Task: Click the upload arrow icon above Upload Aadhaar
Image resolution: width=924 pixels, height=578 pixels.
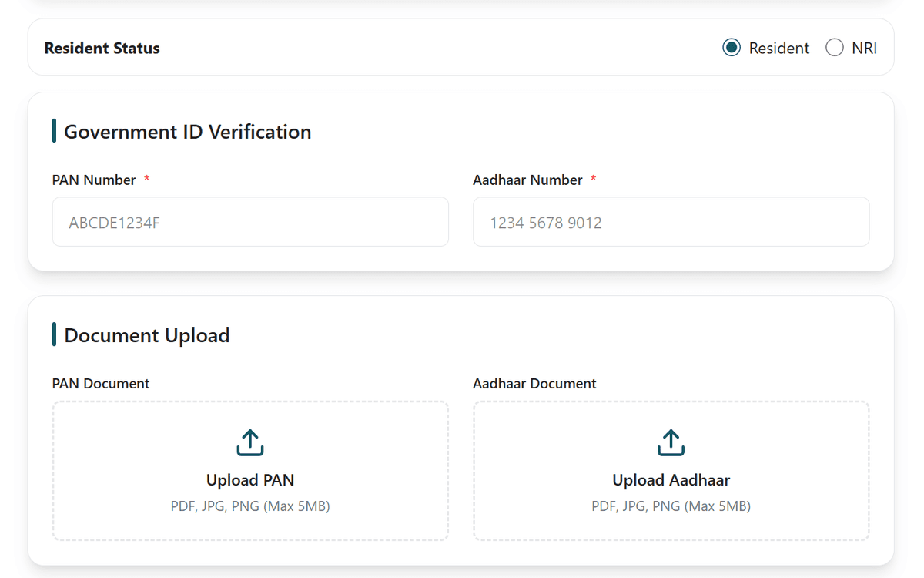Action: coord(671,442)
